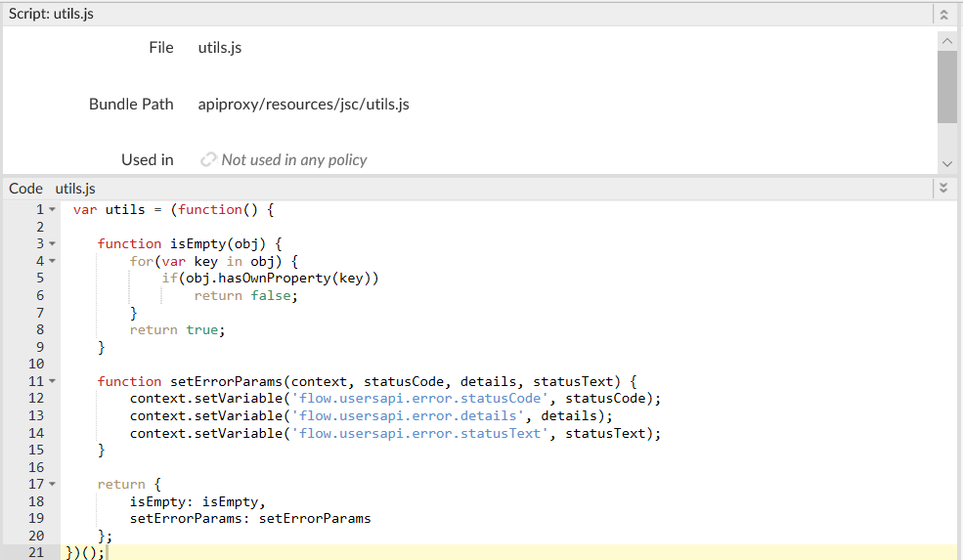Image resolution: width=963 pixels, height=560 pixels.
Task: Click 'isEmpty: isEmpty,' on line 18
Action: click(197, 501)
